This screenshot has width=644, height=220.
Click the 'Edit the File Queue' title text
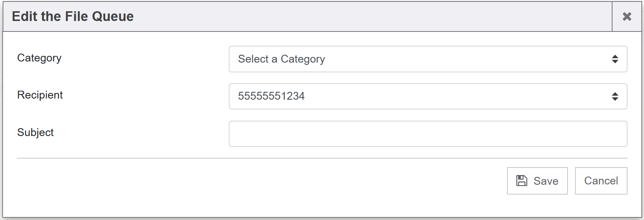[x=73, y=16]
